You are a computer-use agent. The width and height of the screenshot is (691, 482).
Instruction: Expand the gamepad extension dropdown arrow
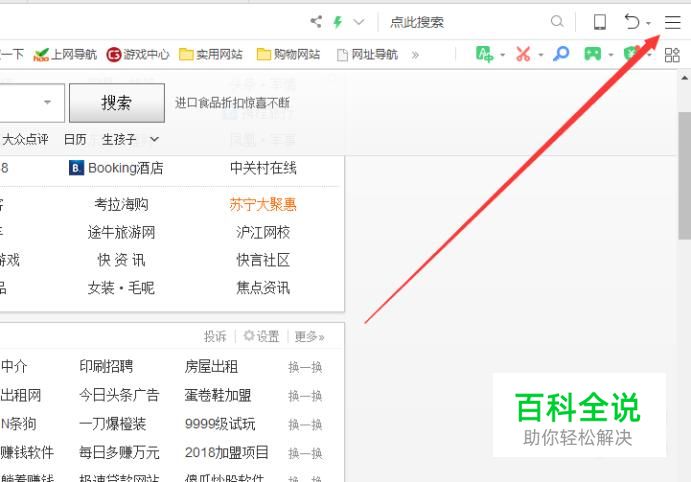(611, 56)
